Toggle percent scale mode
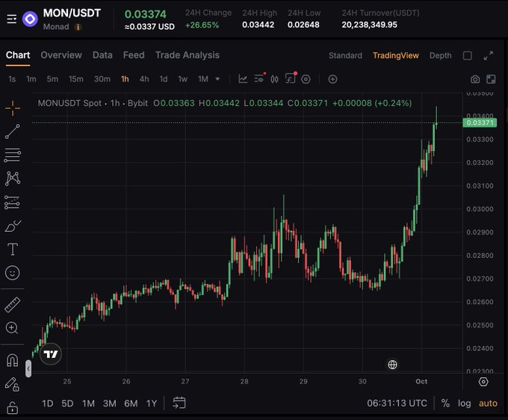Viewport: 508px width, 420px height. [x=445, y=403]
